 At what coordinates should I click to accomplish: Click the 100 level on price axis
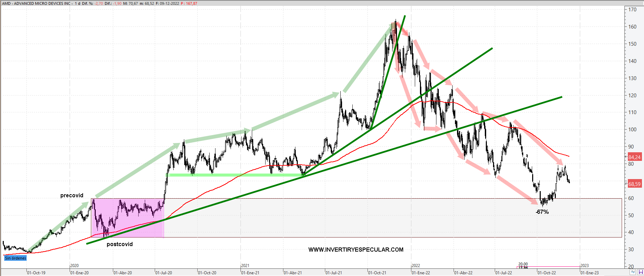click(x=632, y=130)
